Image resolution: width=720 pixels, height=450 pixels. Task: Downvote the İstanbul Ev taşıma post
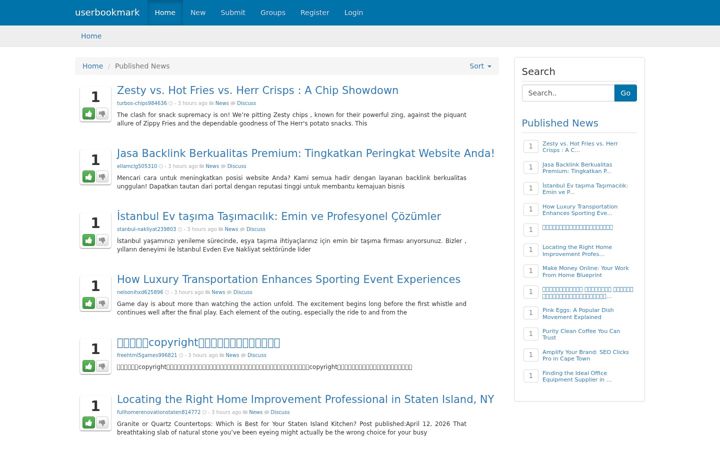(x=102, y=240)
